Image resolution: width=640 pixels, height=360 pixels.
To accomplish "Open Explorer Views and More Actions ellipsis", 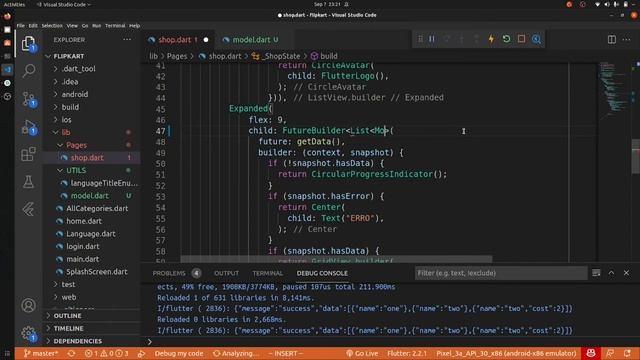I will click(x=127, y=40).
